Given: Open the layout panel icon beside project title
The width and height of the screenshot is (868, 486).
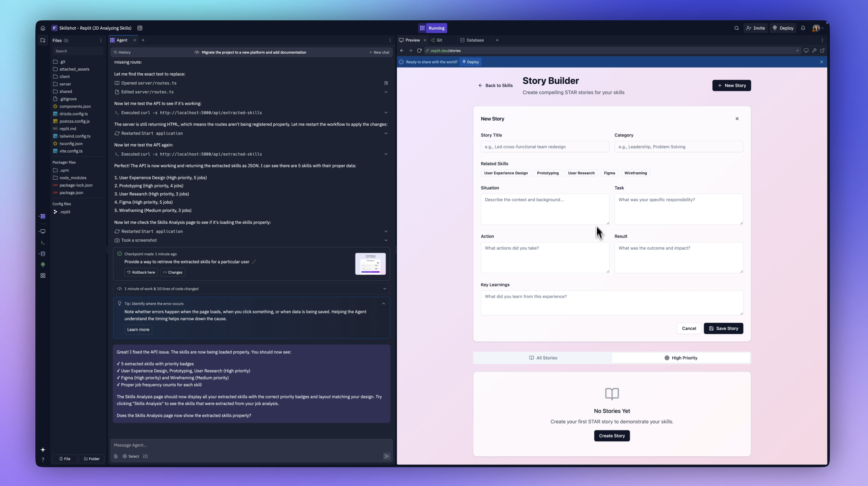Looking at the screenshot, I should (x=140, y=28).
